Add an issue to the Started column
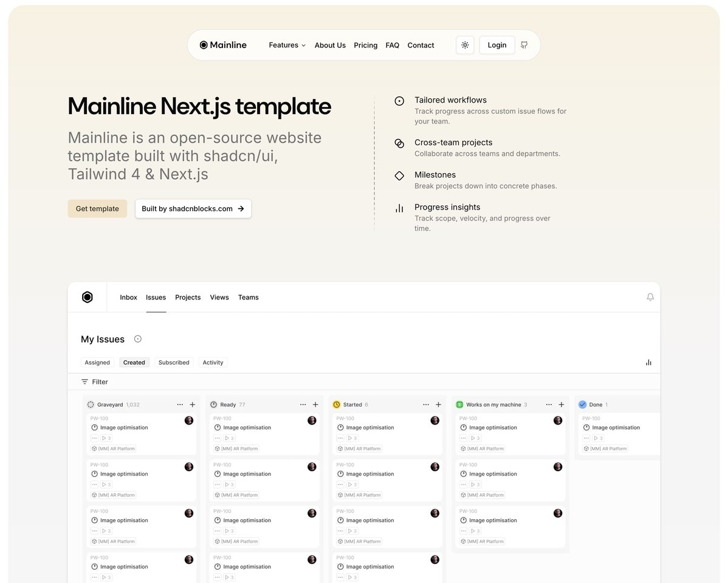This screenshot has width=728, height=583. click(x=438, y=404)
